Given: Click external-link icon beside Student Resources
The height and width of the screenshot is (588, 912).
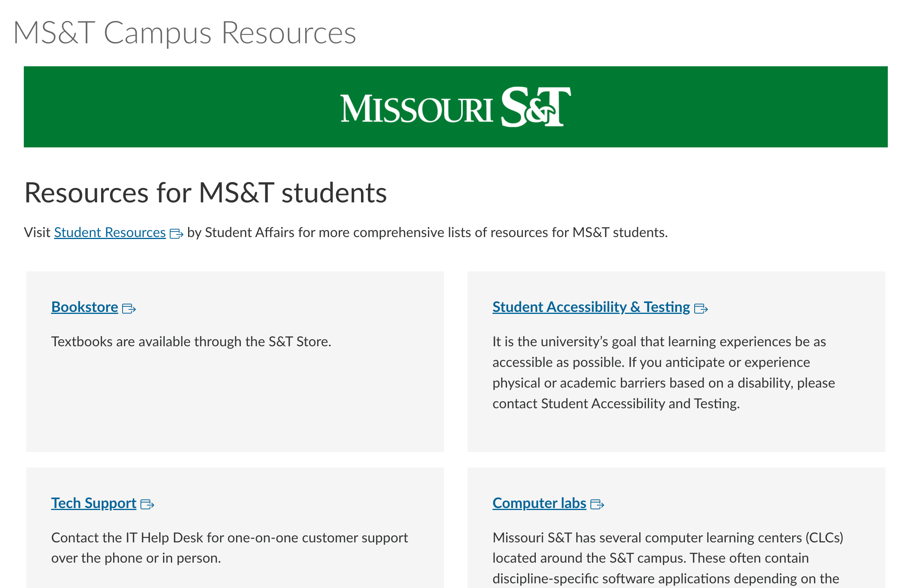Looking at the screenshot, I should pyautogui.click(x=176, y=234).
